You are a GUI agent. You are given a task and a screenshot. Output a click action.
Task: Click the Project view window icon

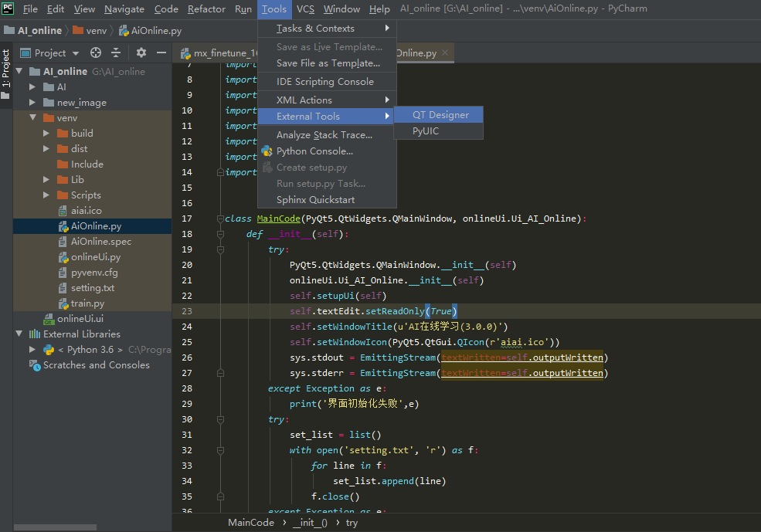[25, 53]
